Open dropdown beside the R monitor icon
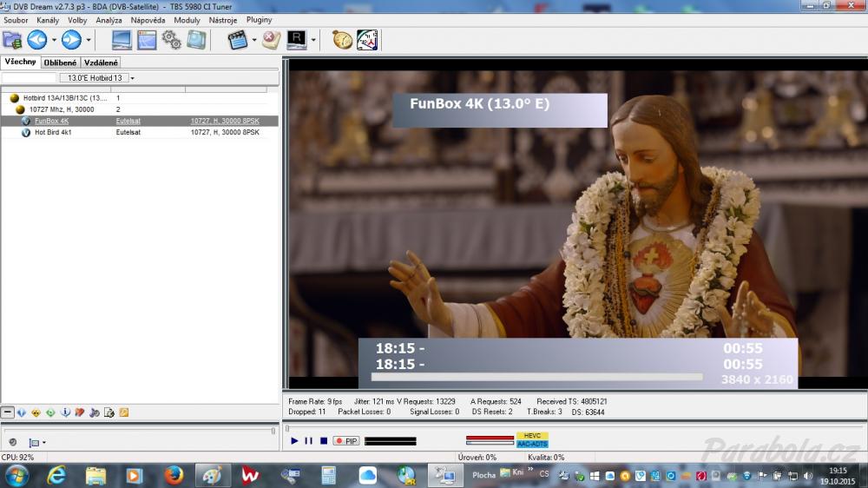The height and width of the screenshot is (488, 868). pos(313,40)
